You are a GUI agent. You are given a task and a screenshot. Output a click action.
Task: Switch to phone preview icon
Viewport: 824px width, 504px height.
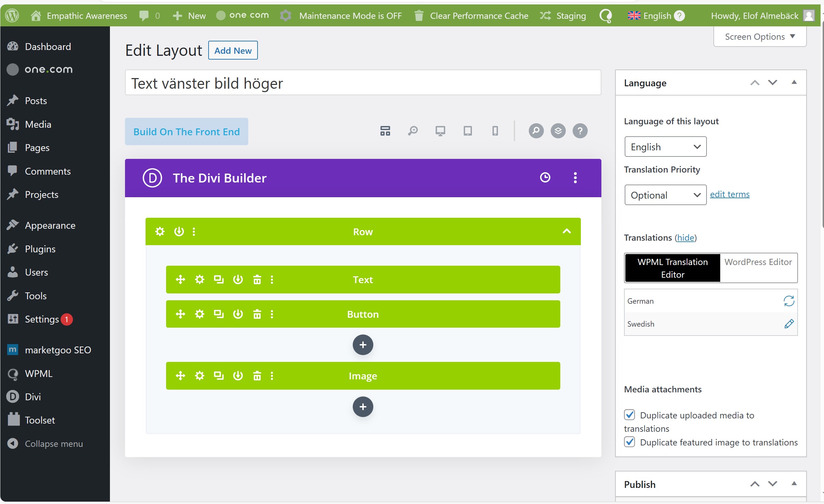tap(495, 131)
